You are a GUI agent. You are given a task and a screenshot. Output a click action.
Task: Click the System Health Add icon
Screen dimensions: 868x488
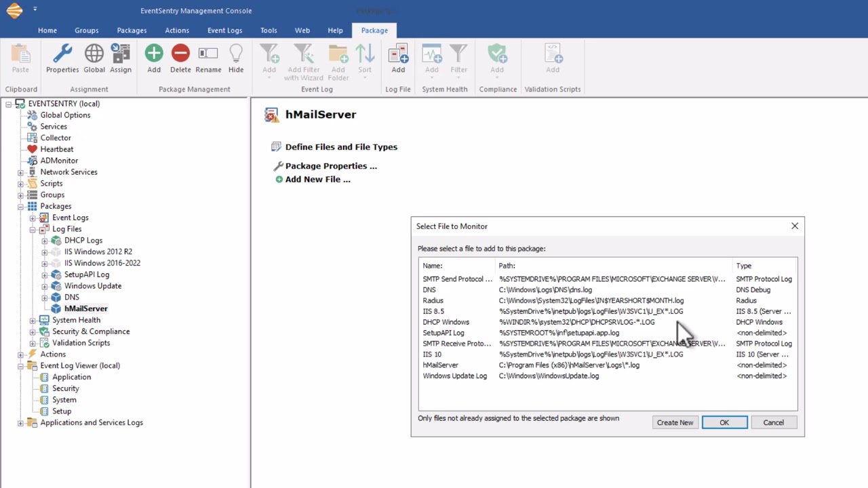432,54
